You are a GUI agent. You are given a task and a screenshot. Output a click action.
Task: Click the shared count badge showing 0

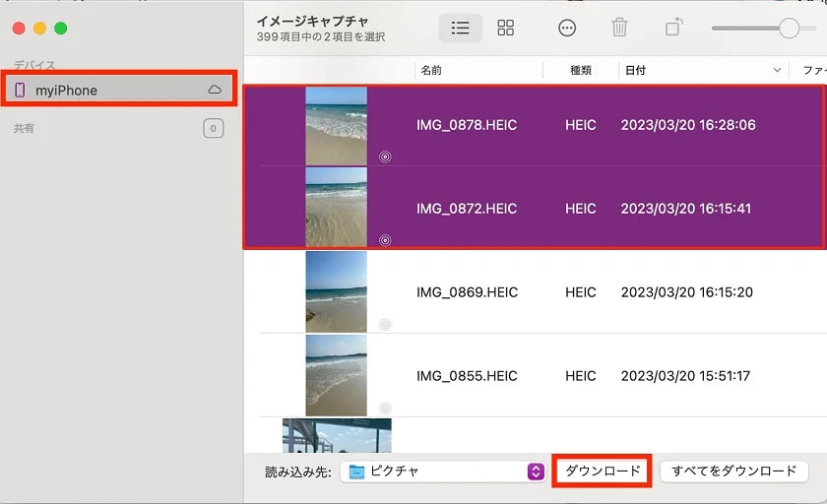click(x=213, y=128)
